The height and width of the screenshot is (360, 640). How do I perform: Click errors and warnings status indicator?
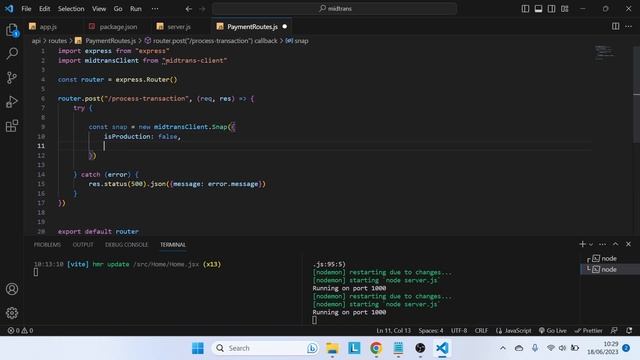[x=20, y=331]
